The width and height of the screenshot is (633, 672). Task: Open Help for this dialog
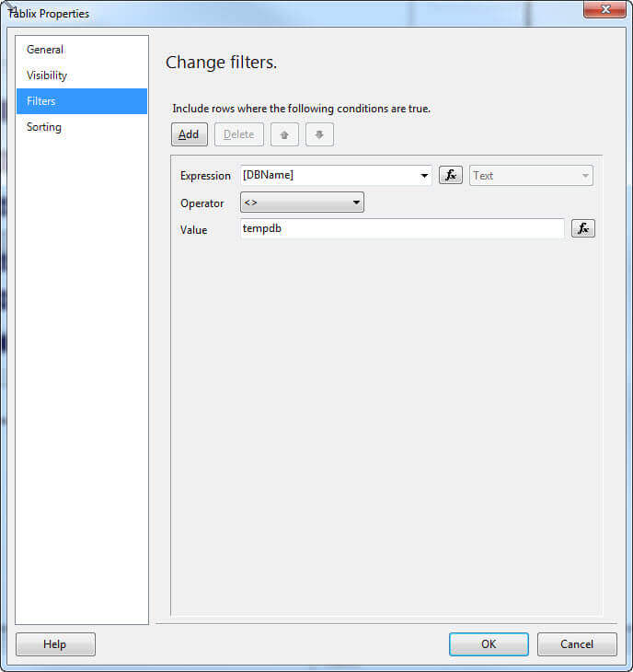pyautogui.click(x=55, y=644)
